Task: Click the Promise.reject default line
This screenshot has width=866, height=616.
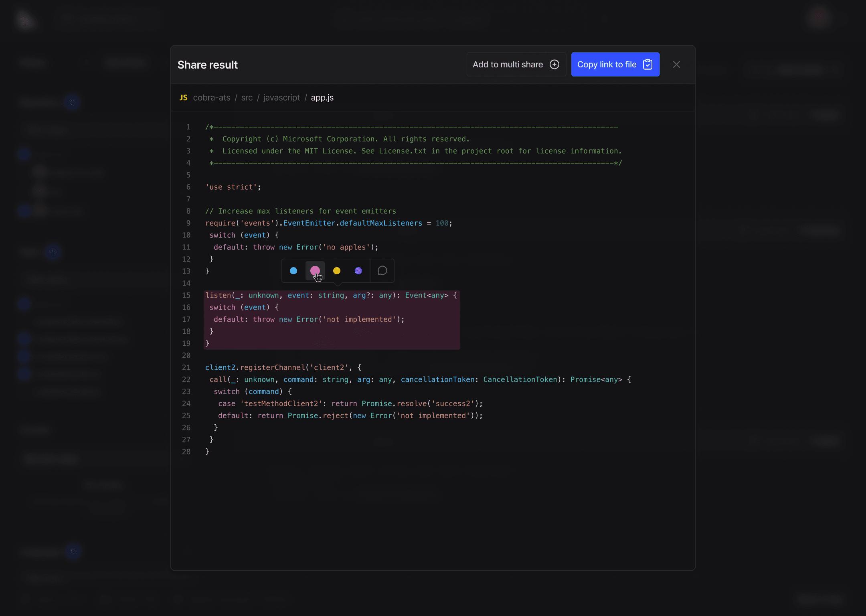Action: tap(350, 415)
